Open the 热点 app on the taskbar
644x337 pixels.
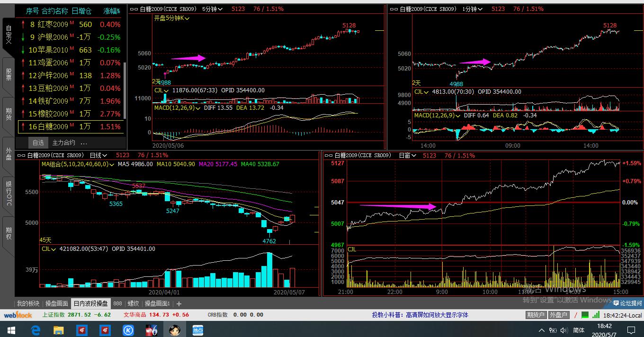point(197,329)
